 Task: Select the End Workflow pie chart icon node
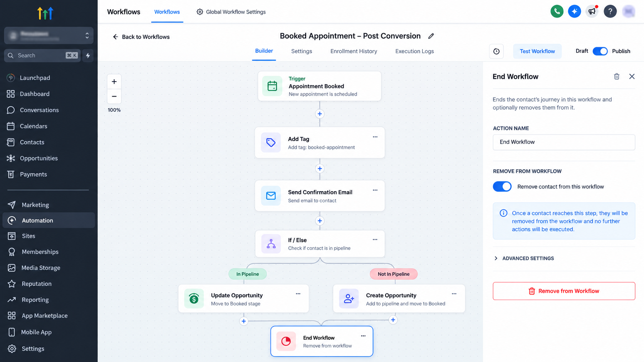click(286, 341)
